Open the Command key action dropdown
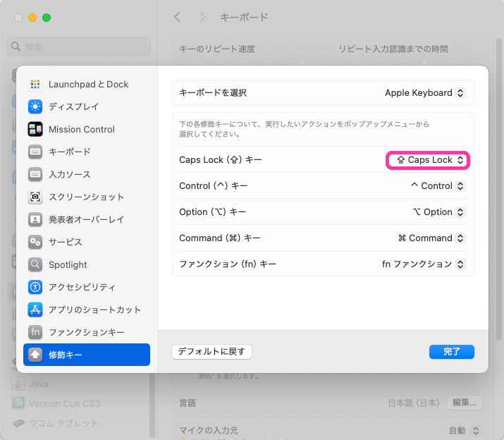 431,238
